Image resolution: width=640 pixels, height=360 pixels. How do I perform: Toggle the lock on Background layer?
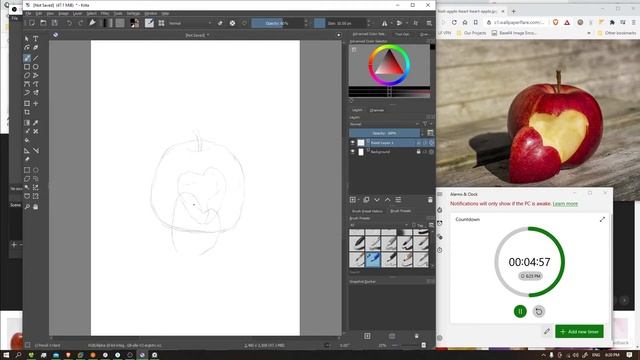click(418, 152)
